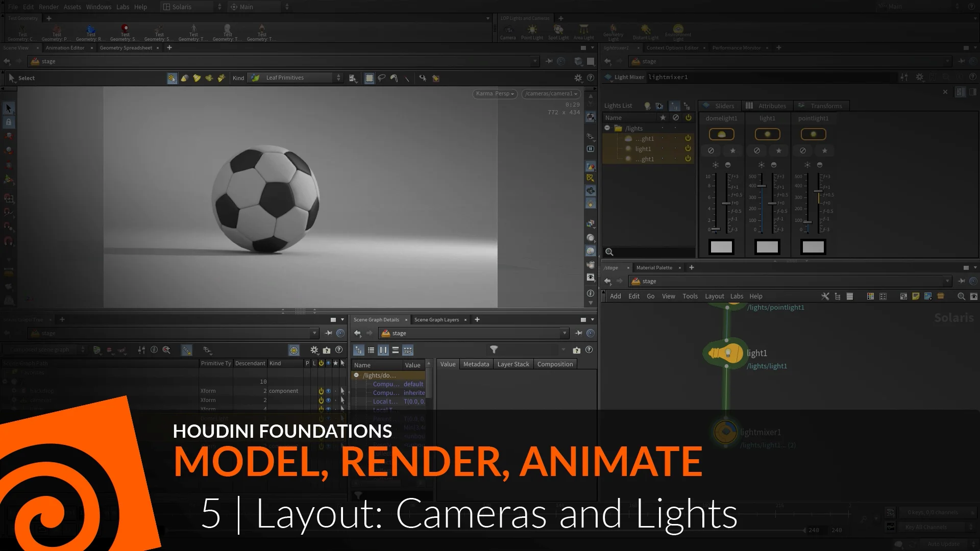Image resolution: width=980 pixels, height=551 pixels.
Task: Add an Area Light to the scene
Action: 583,32
